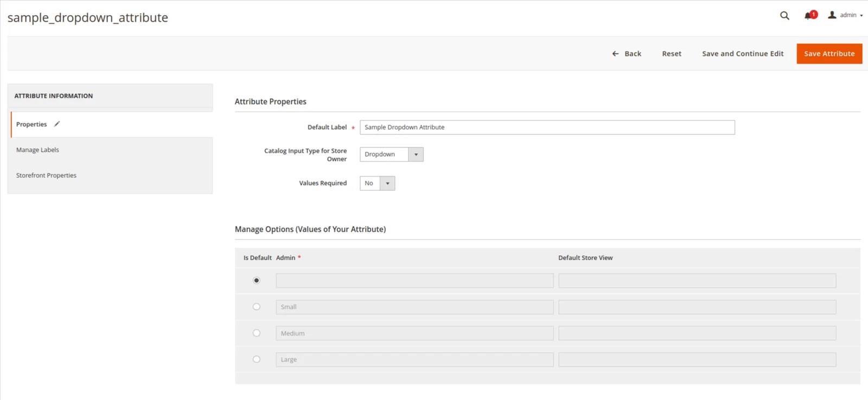
Task: Set Large as the default option
Action: [257, 359]
